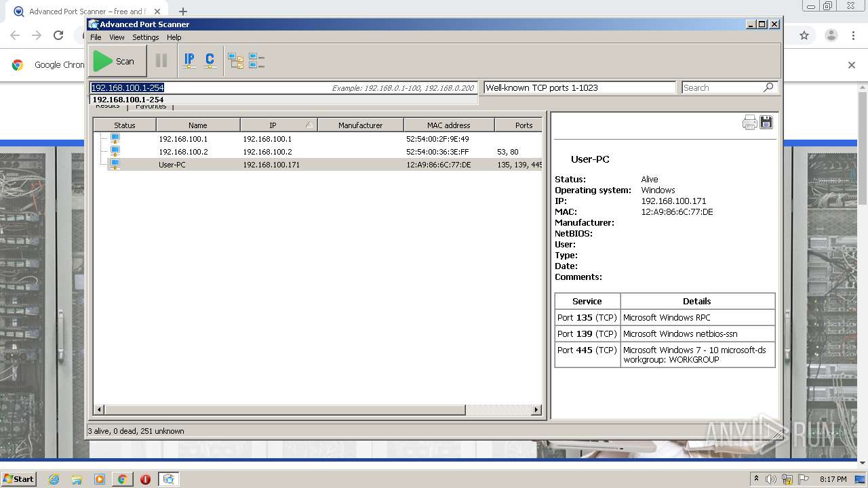The height and width of the screenshot is (488, 868).
Task: Open the Windows Start button
Action: click(18, 479)
